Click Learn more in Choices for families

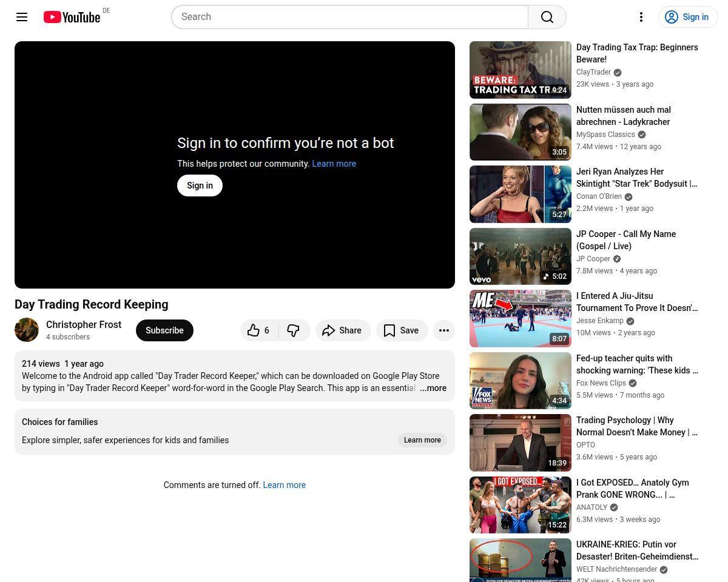[422, 440]
